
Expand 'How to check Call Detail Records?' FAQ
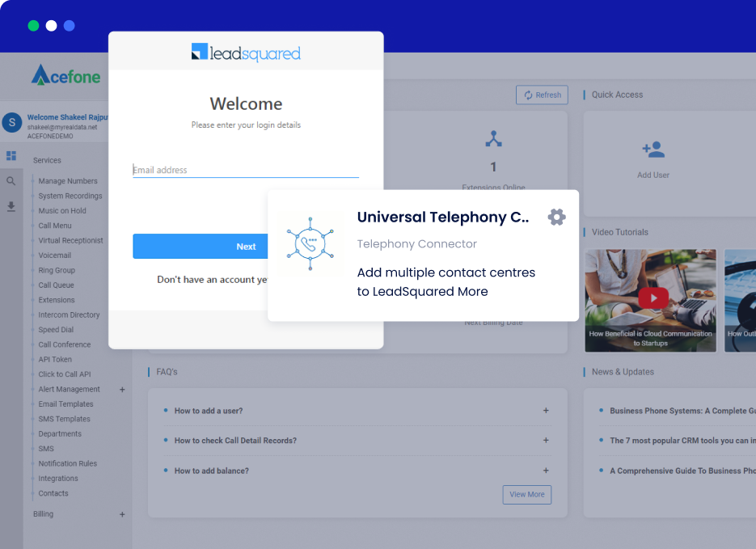[x=546, y=441]
